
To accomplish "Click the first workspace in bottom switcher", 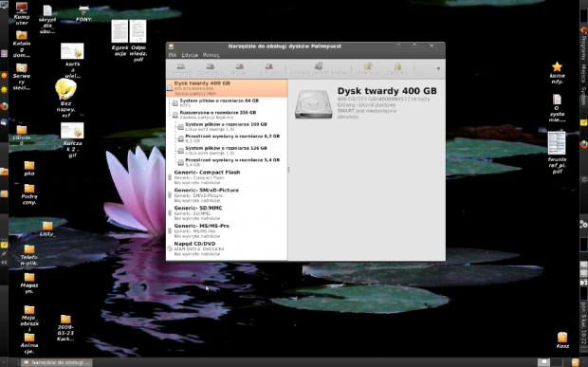I will tap(543, 362).
